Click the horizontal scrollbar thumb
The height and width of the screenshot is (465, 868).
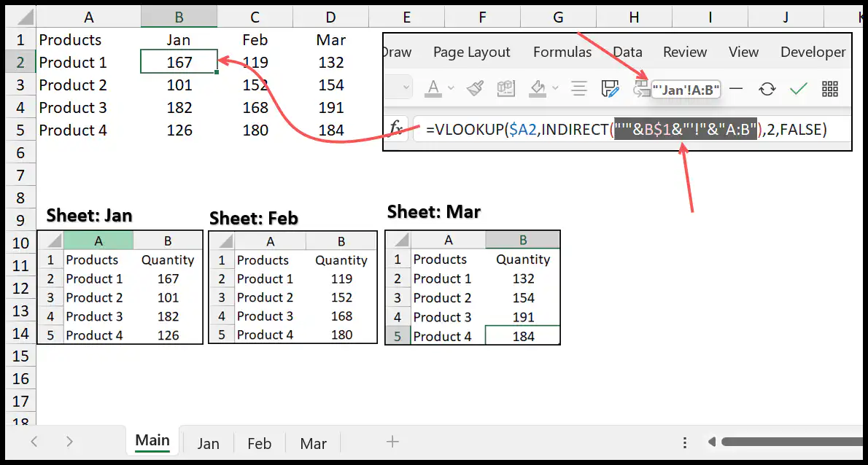791,441
